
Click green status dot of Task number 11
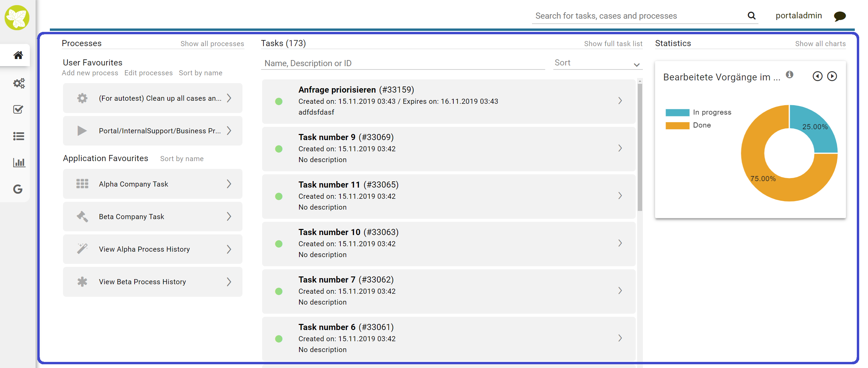tap(279, 196)
